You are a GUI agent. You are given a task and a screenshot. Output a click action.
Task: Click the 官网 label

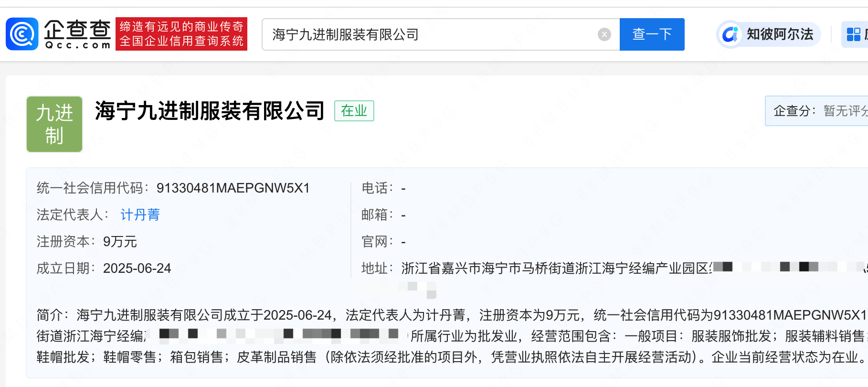pyautogui.click(x=377, y=242)
